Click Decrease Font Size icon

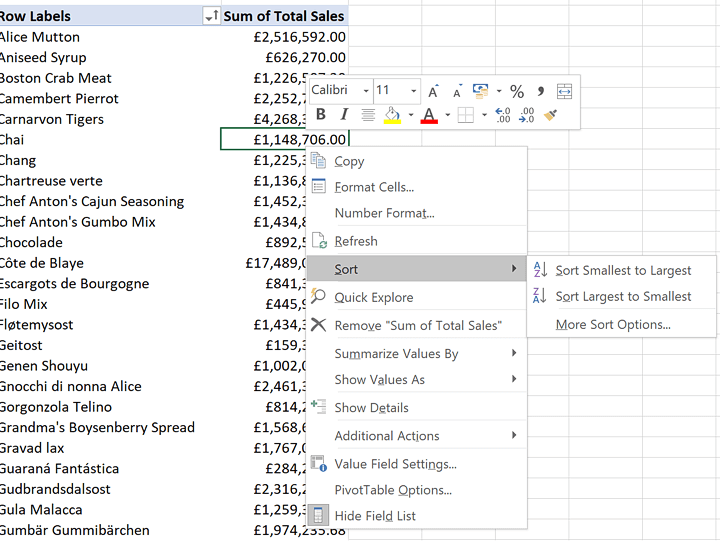tap(457, 91)
